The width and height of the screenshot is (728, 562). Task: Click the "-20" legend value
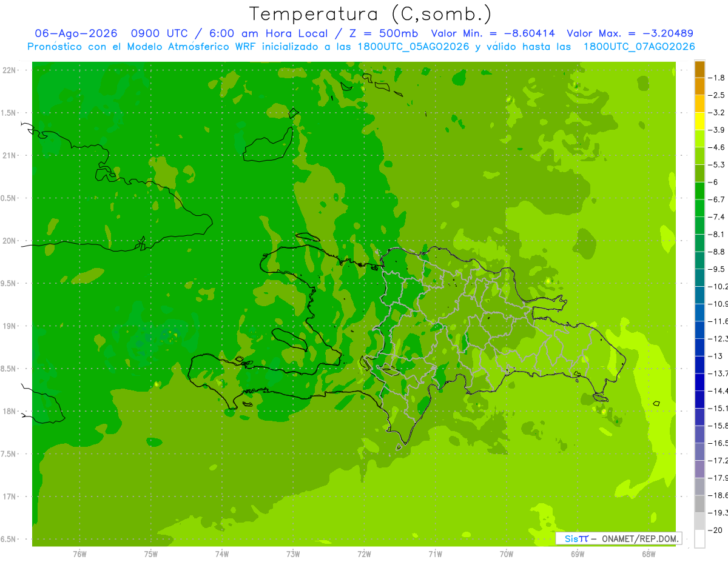pyautogui.click(x=716, y=530)
